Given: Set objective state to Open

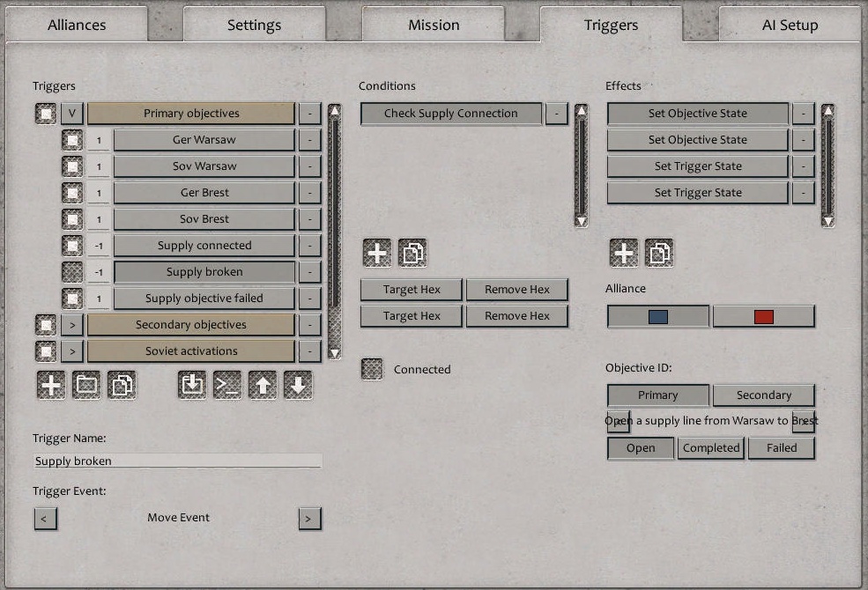Looking at the screenshot, I should click(641, 448).
